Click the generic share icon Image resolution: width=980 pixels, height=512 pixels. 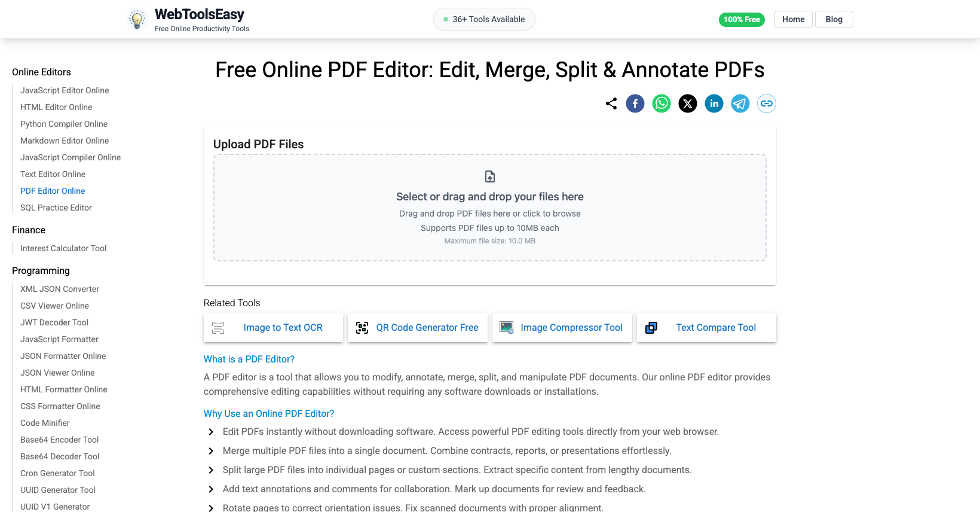611,103
